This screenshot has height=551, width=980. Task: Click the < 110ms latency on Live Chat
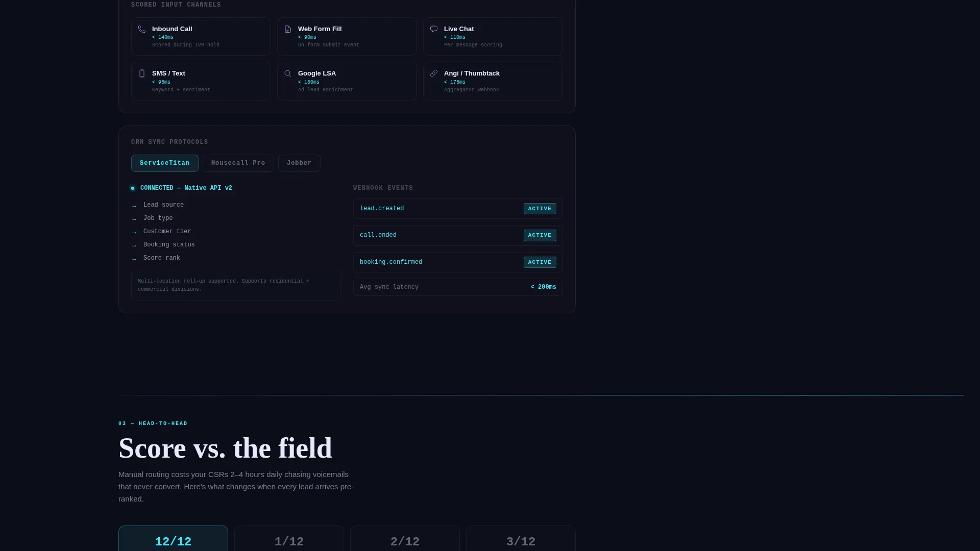(x=455, y=37)
